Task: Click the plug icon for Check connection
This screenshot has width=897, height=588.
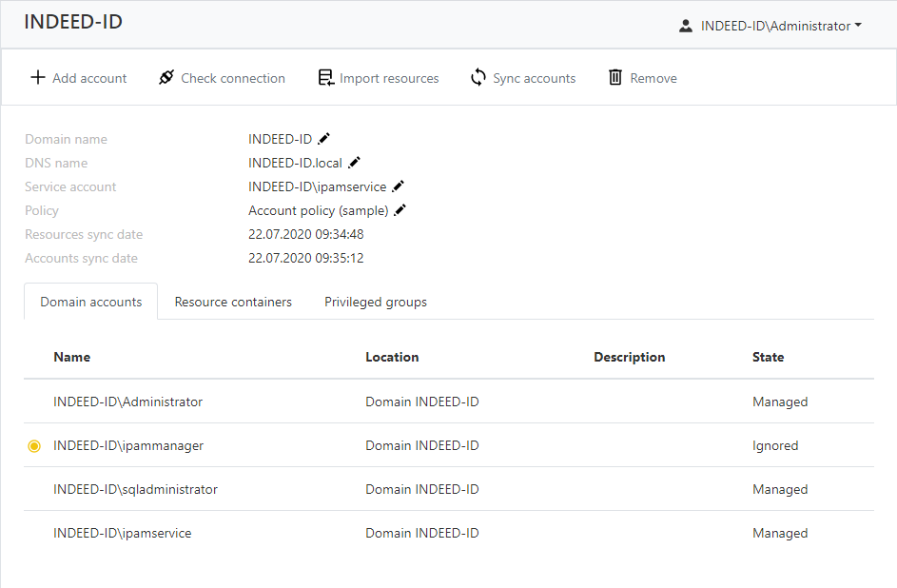Action: pyautogui.click(x=166, y=78)
